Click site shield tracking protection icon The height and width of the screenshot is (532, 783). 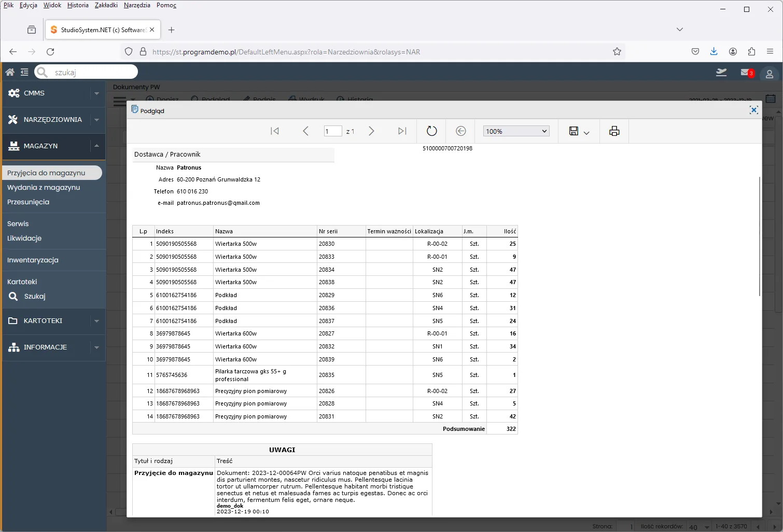click(129, 51)
